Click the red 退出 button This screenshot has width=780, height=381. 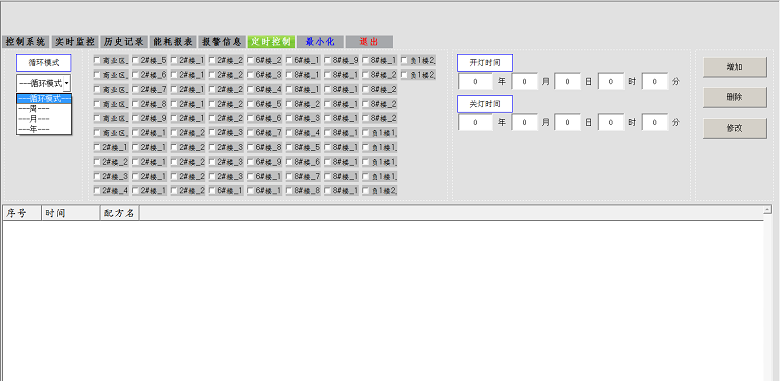click(369, 42)
